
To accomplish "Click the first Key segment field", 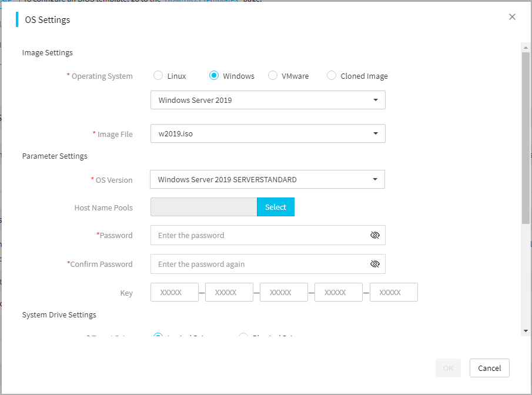I will click(x=175, y=292).
